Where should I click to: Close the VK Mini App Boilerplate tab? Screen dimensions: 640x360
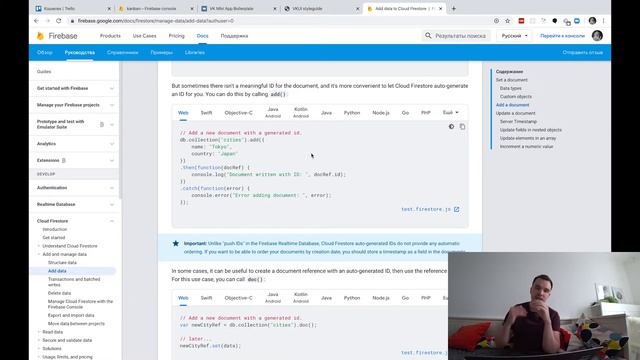click(275, 9)
